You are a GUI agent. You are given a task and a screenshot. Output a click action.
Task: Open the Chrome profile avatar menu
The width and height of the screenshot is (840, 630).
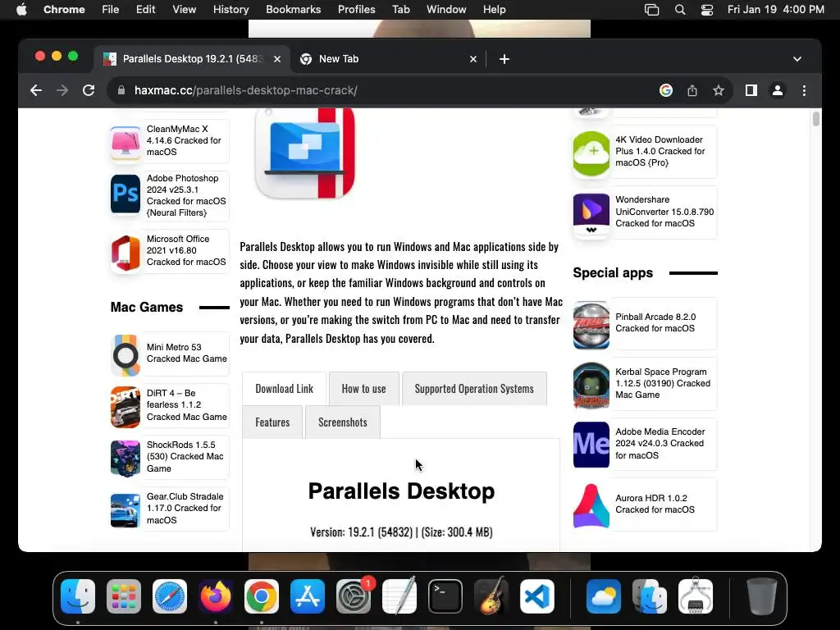(778, 90)
